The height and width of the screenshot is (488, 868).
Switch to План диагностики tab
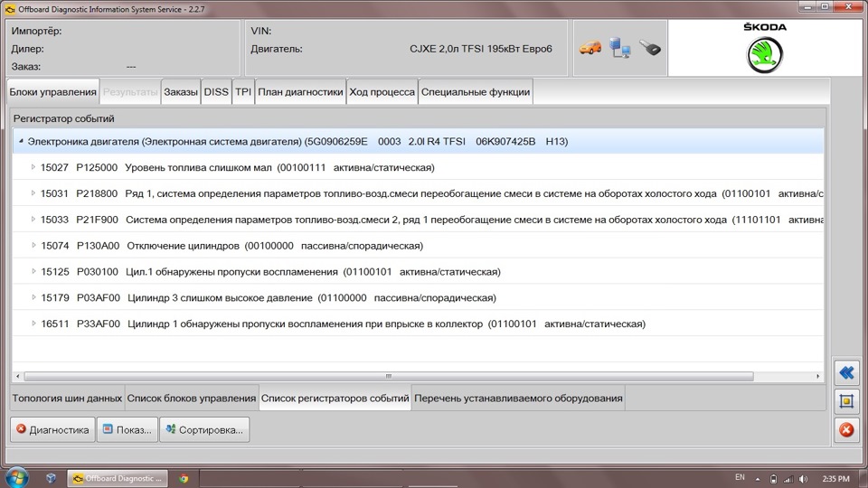coord(300,92)
